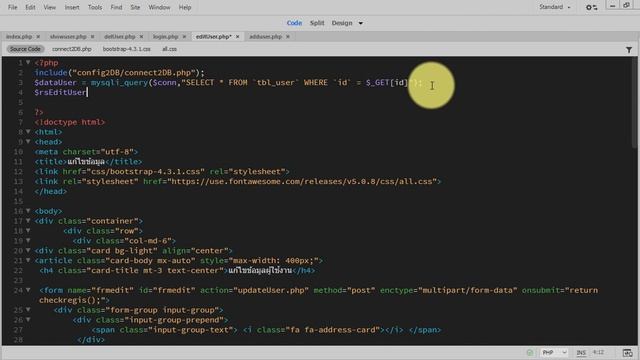
Task: Collapse the input-group-prepend div on line 26
Action: (x=28, y=319)
